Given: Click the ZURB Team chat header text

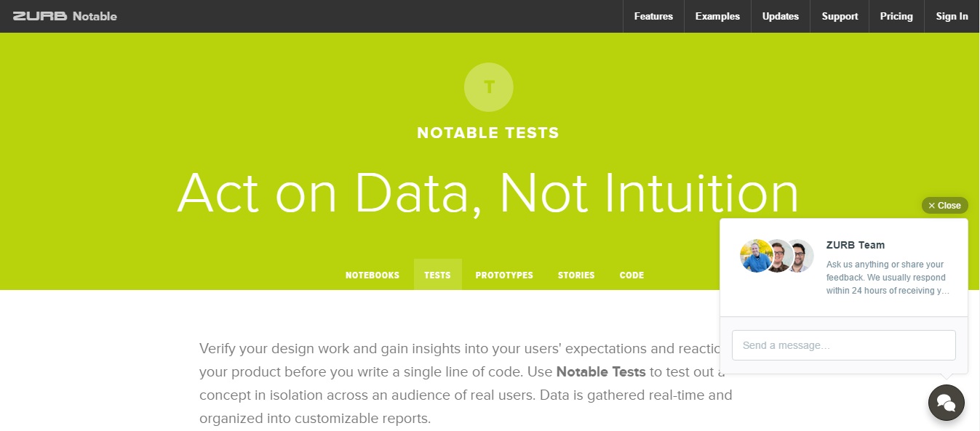Looking at the screenshot, I should click(855, 245).
